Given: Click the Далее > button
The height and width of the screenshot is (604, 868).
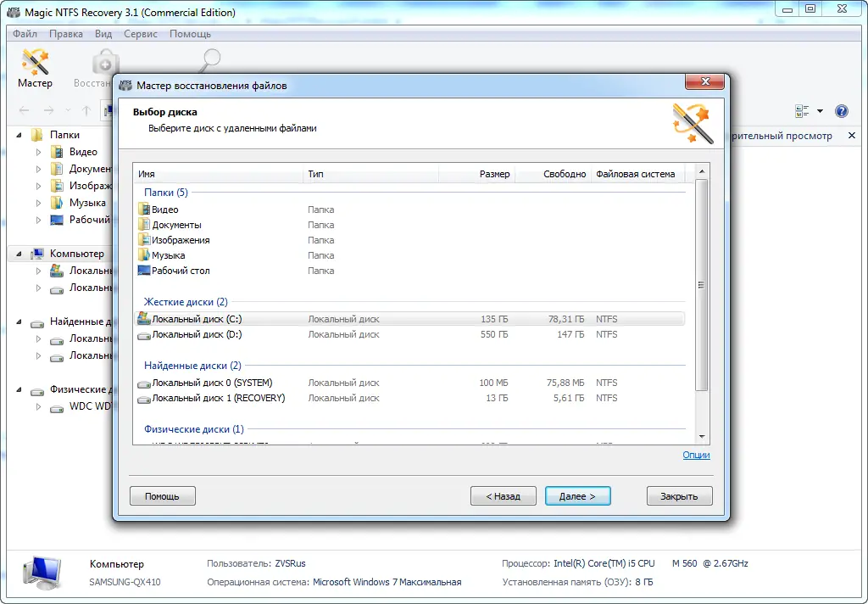Looking at the screenshot, I should [577, 496].
